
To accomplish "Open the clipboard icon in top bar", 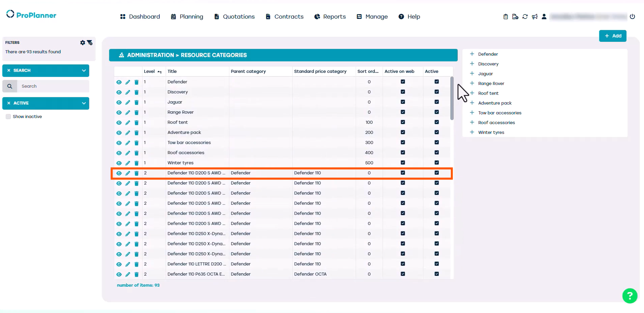I will tap(506, 17).
